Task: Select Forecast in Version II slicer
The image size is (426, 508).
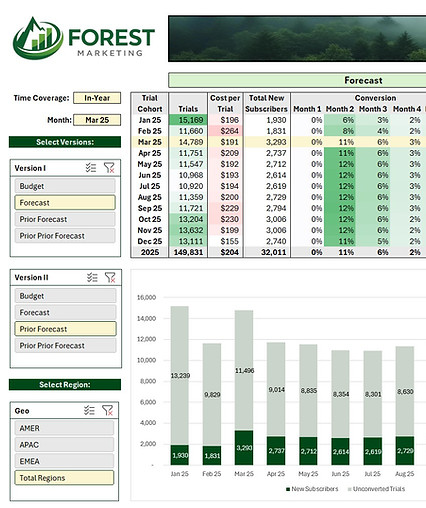Action: tap(65, 312)
